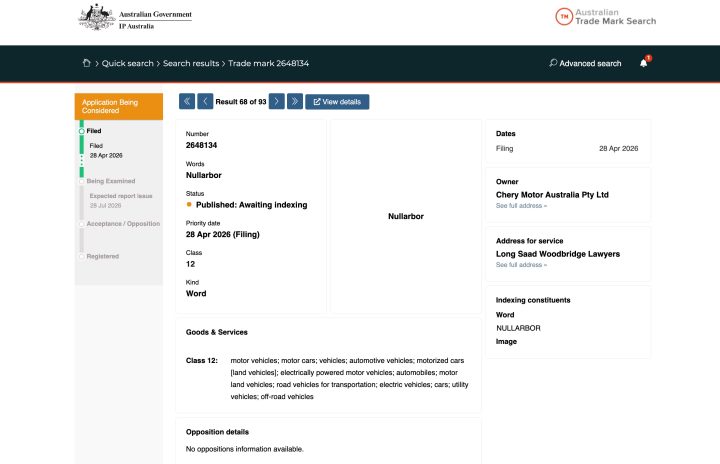
Task: Click the Application Being Considered status banner
Action: [119, 107]
